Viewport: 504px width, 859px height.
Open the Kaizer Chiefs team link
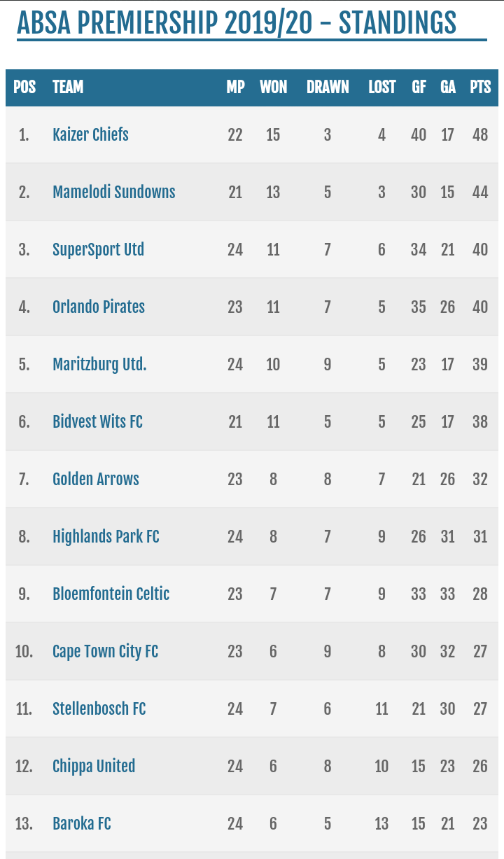(x=90, y=134)
